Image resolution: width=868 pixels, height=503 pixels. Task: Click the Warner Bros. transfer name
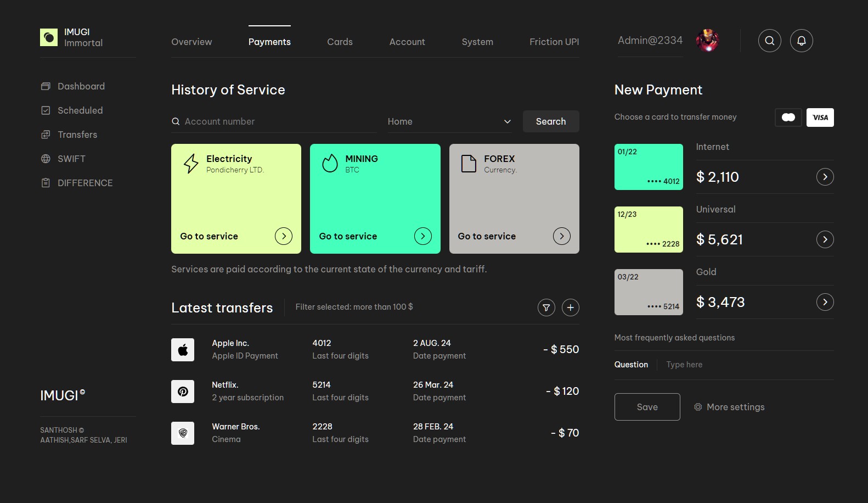coord(236,427)
